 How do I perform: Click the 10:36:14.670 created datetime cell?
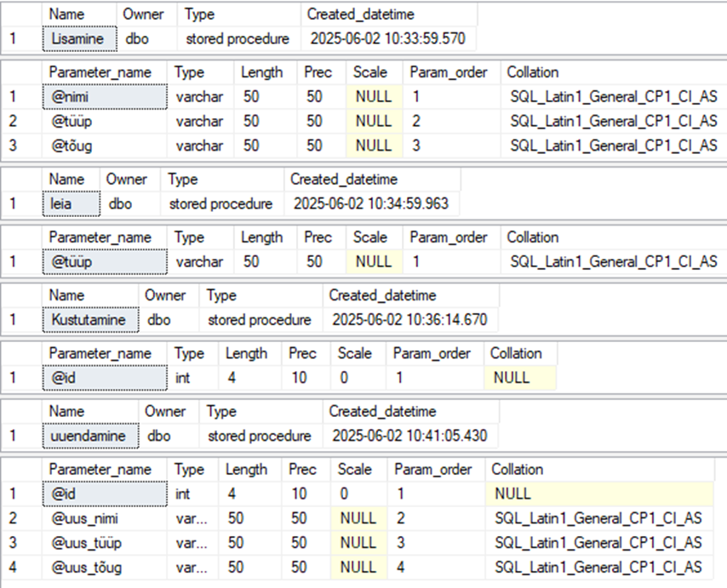coord(409,320)
